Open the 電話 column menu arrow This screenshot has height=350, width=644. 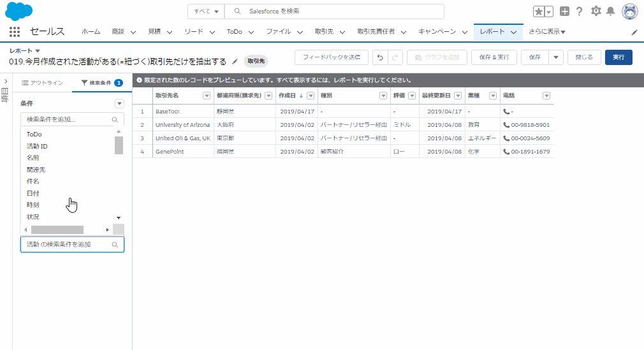pos(546,96)
